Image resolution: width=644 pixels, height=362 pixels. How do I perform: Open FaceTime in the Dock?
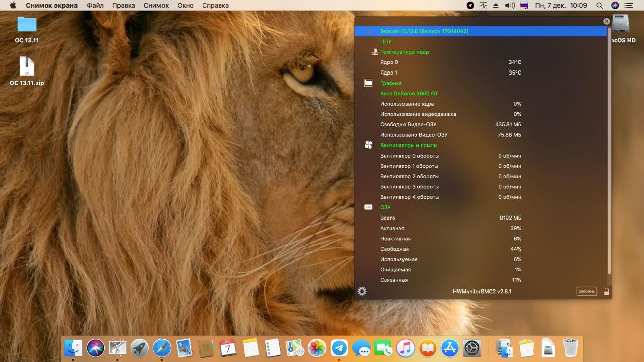point(383,348)
